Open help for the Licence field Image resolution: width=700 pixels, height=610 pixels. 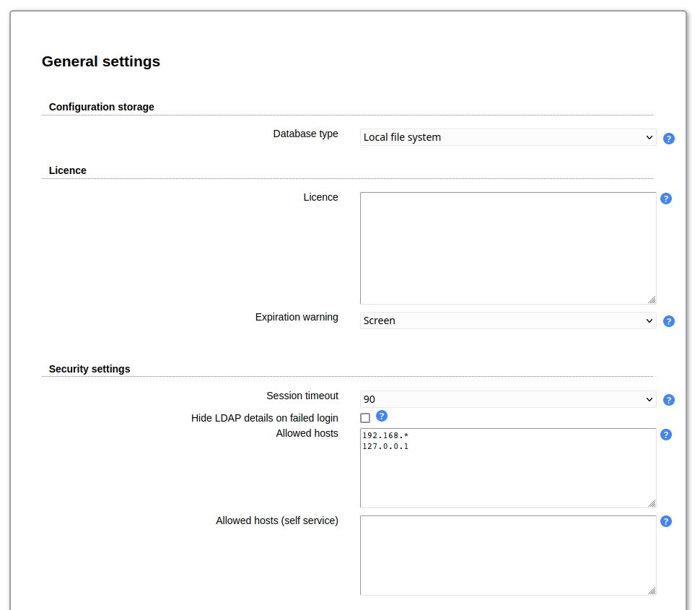pos(665,199)
